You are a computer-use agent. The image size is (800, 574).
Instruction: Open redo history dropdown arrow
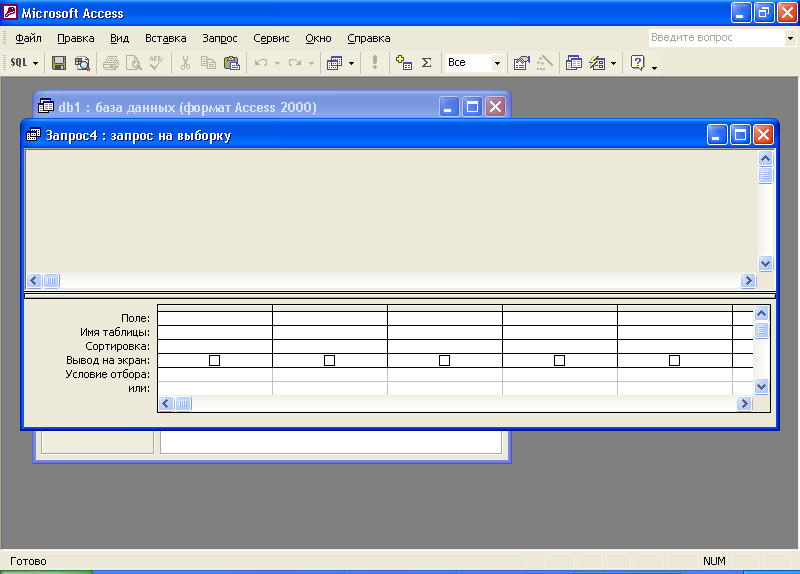(x=311, y=63)
